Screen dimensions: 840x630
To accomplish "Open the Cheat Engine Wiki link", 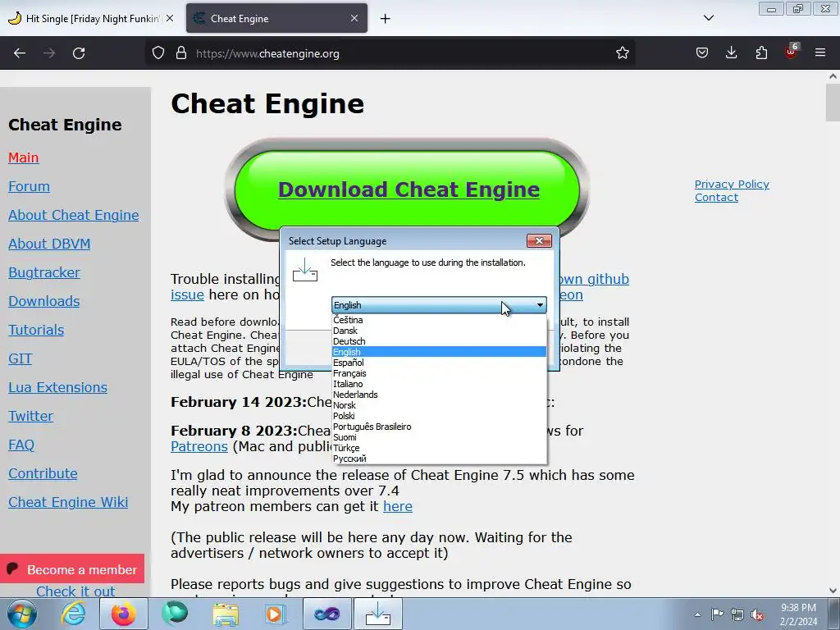I will [x=68, y=502].
